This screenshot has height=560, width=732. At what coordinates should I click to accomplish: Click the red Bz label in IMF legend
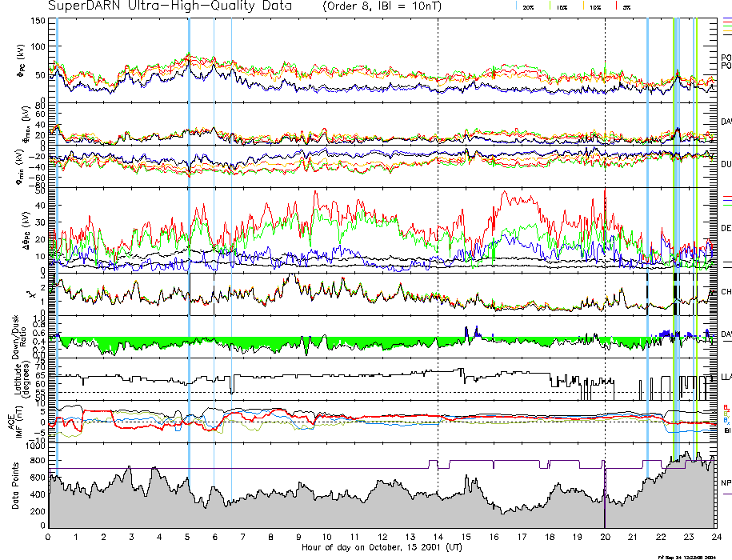coord(726,406)
